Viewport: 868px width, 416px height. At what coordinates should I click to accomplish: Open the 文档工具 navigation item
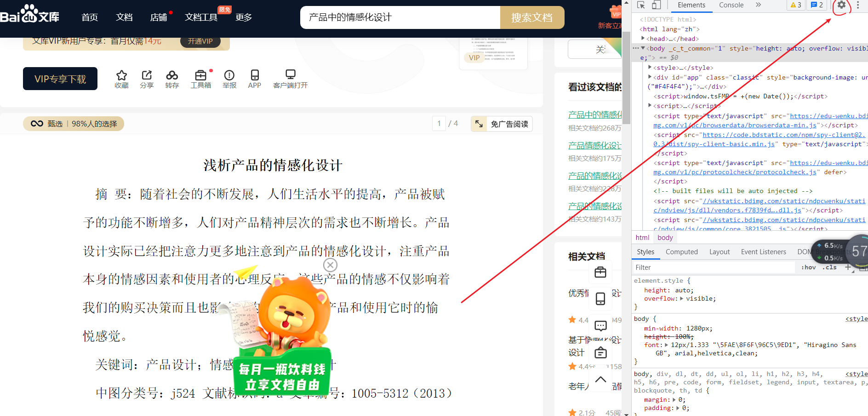click(x=201, y=17)
